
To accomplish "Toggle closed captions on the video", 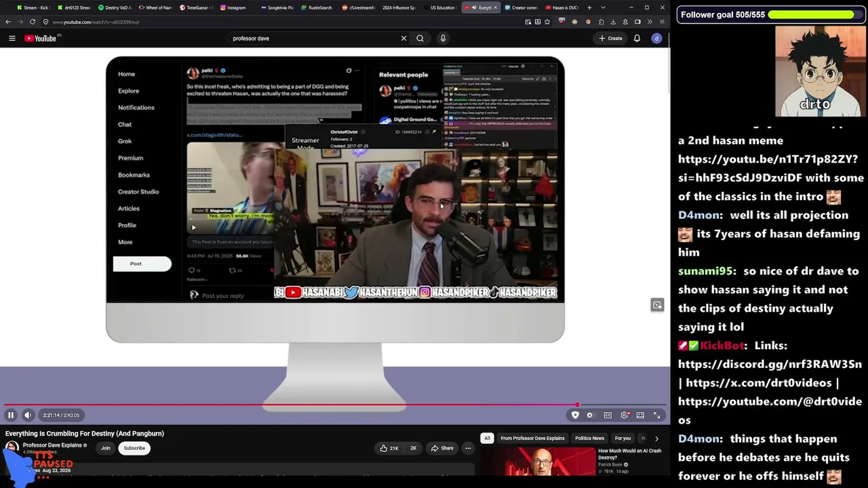I will tap(608, 415).
